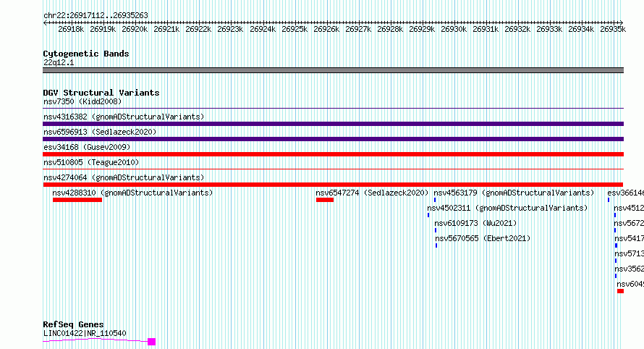Click the 26925k ruler label
The width and height of the screenshot is (644, 349).
point(295,29)
